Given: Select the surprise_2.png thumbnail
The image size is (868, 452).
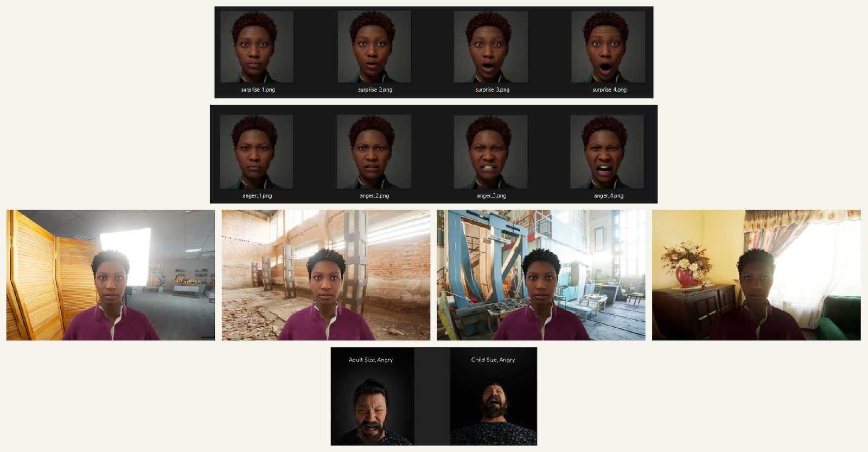Looking at the screenshot, I should point(374,47).
